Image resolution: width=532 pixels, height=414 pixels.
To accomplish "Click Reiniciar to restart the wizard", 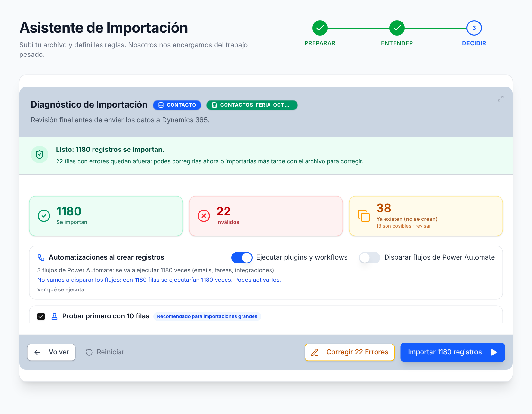I will (x=105, y=352).
